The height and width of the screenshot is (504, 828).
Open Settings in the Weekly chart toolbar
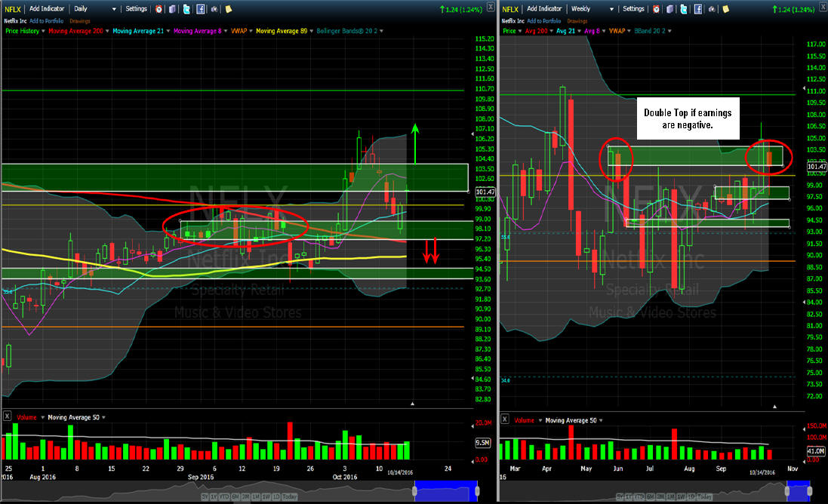634,9
